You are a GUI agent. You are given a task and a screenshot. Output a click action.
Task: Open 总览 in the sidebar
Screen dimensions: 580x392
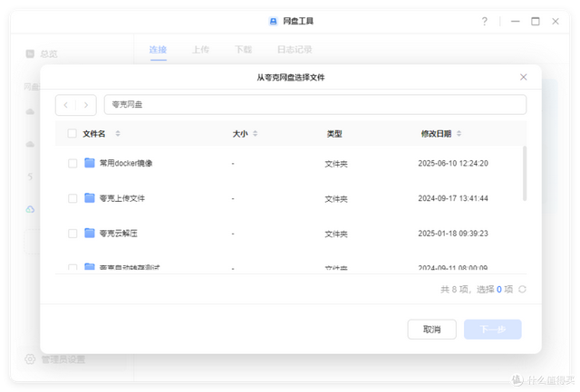click(x=49, y=54)
